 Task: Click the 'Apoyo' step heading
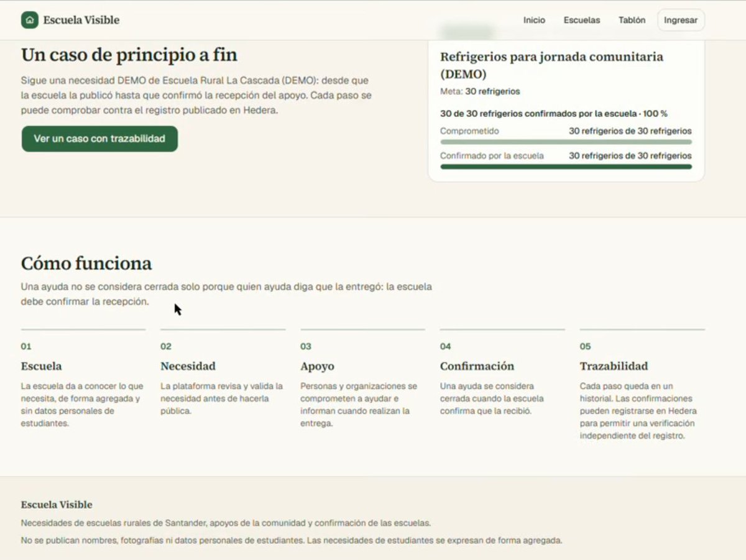[x=317, y=366]
